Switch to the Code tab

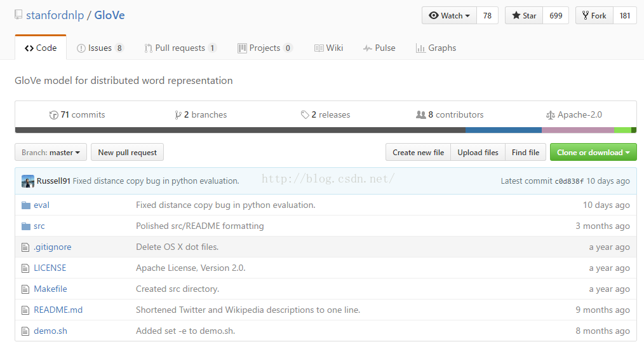coord(41,48)
